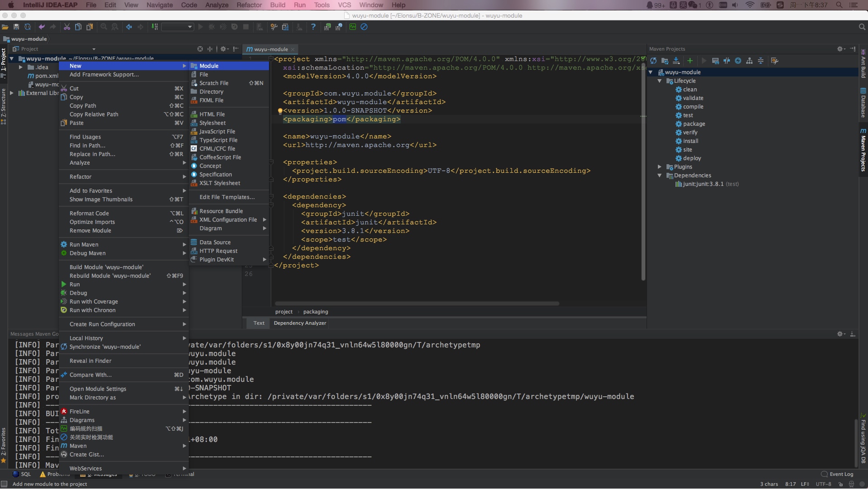Expand External Libraries node

pyautogui.click(x=12, y=93)
